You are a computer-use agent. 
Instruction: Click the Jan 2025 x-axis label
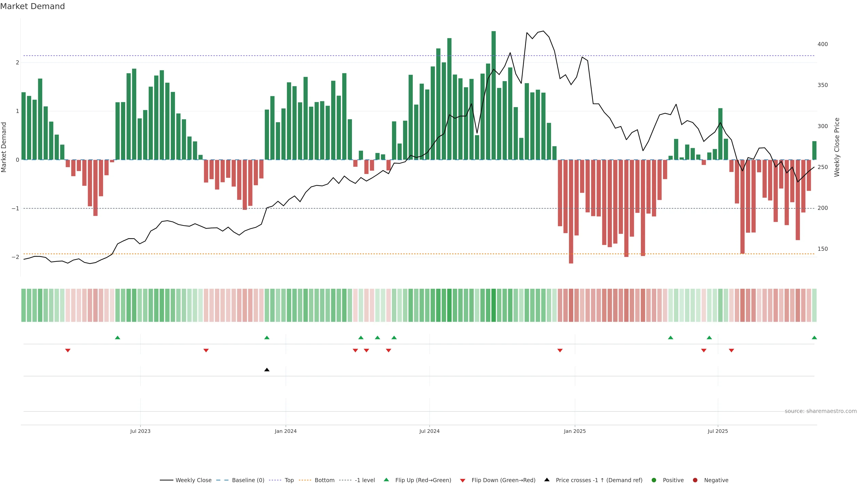click(575, 431)
